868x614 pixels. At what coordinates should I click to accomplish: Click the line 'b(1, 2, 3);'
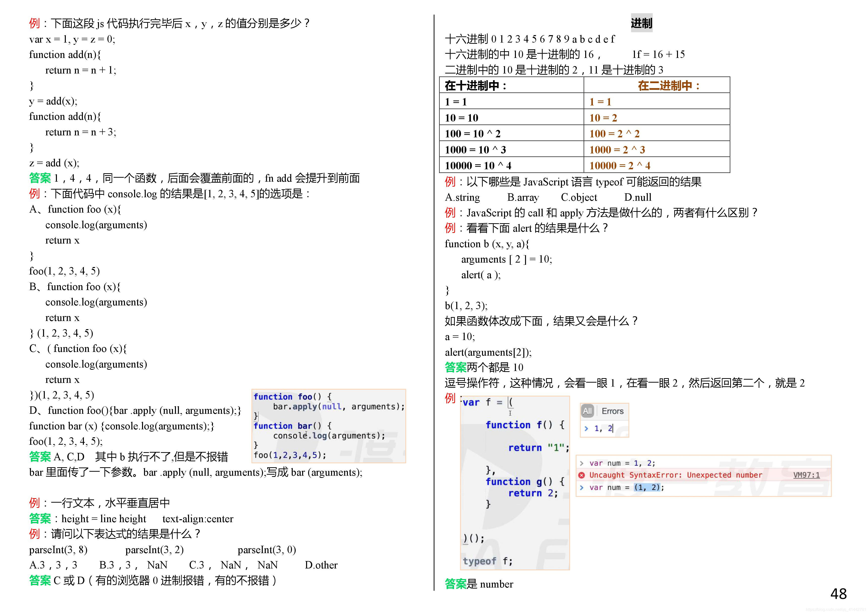pos(466,306)
